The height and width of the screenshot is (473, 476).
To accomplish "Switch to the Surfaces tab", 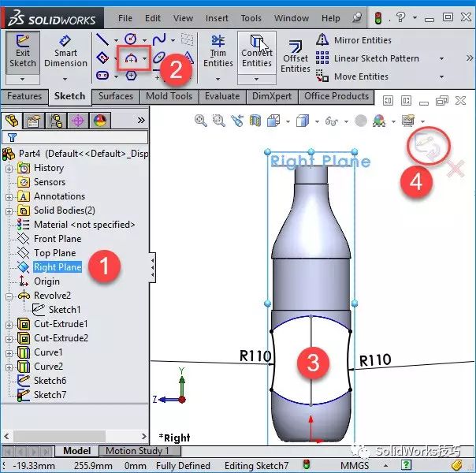I will click(x=116, y=96).
